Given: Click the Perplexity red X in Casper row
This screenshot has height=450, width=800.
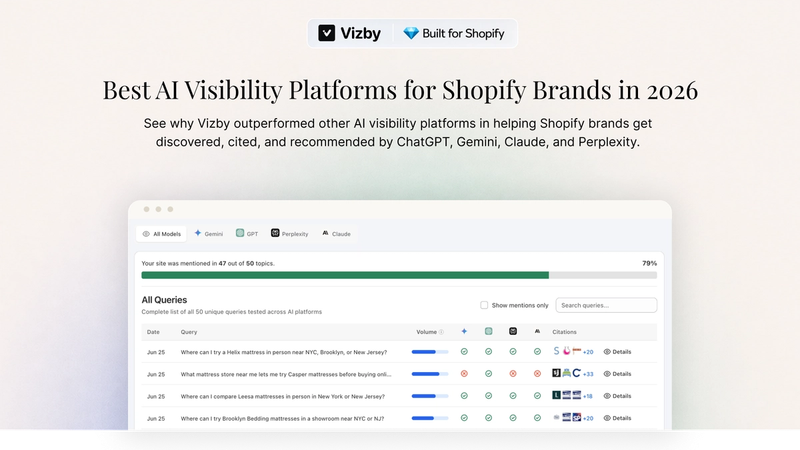Looking at the screenshot, I should 513,374.
